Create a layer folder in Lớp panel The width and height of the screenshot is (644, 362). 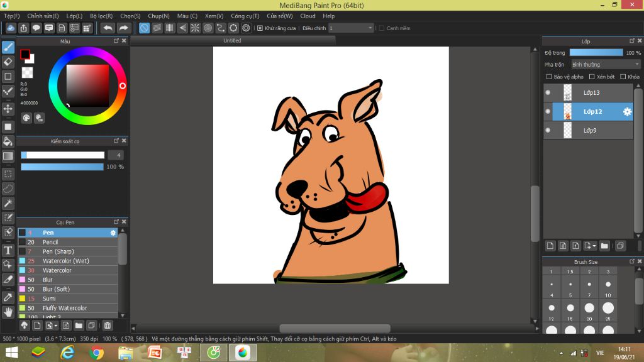click(x=604, y=246)
